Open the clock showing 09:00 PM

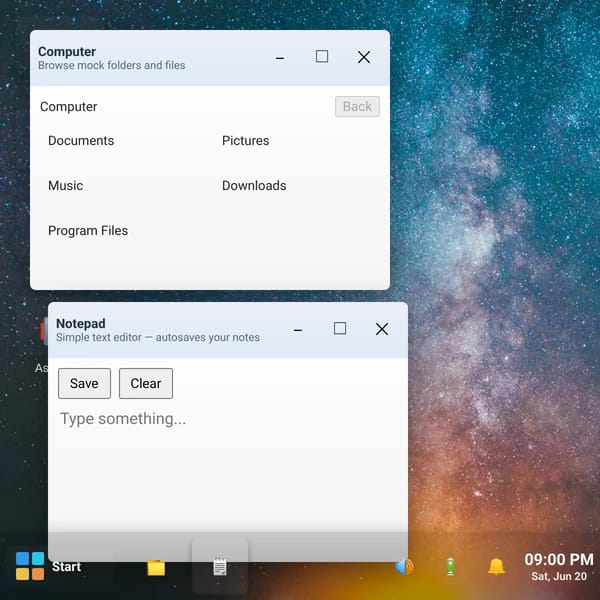(x=559, y=567)
